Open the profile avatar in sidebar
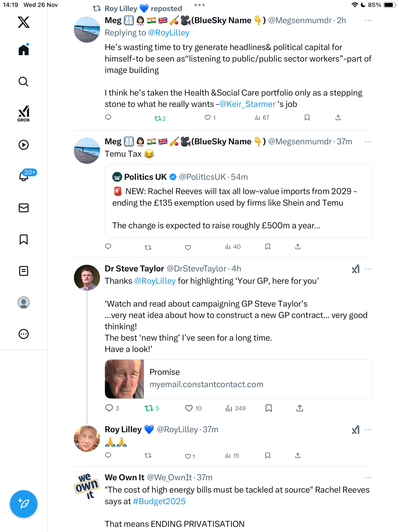The image size is (399, 532). point(24,302)
